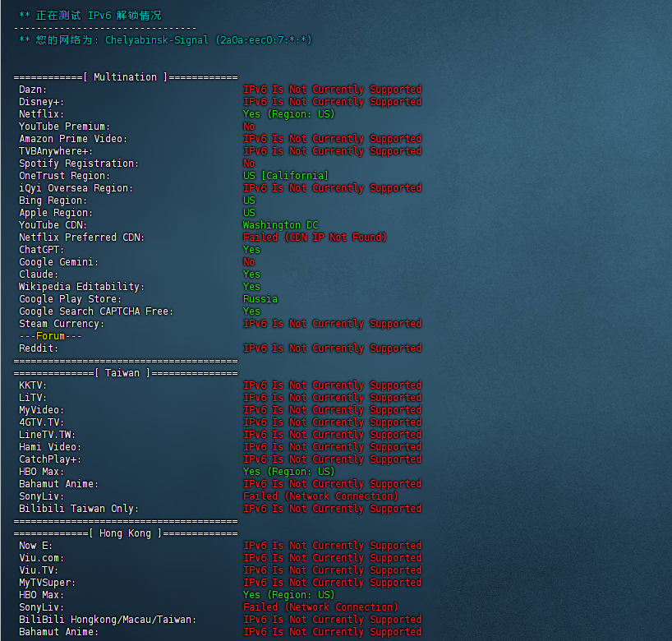
Task: Click the Viu.com: label
Action: click(42, 558)
